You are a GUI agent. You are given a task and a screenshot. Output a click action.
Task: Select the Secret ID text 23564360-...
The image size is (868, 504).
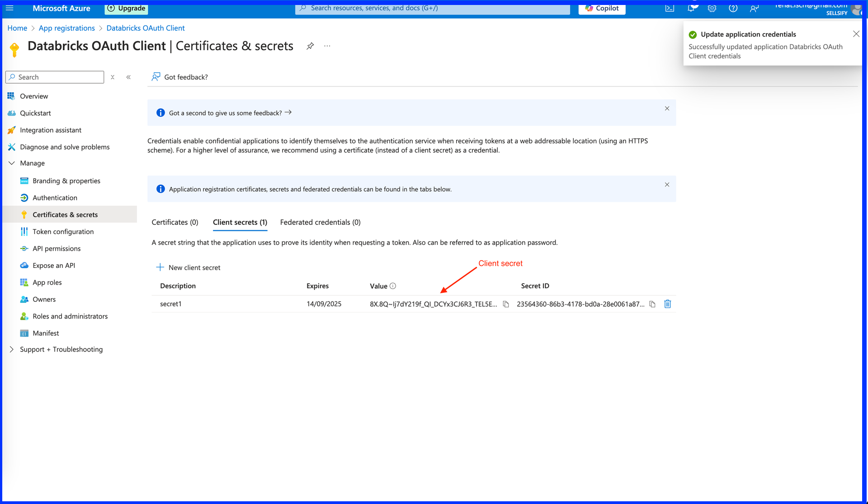pos(580,304)
